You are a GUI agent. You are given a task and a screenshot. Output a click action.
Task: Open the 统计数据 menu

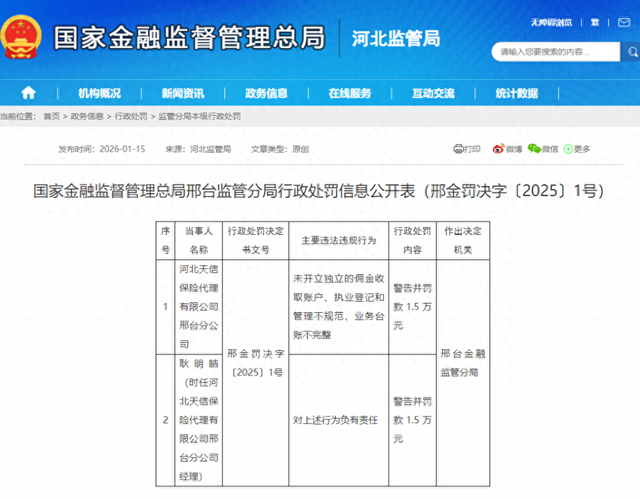point(517,93)
